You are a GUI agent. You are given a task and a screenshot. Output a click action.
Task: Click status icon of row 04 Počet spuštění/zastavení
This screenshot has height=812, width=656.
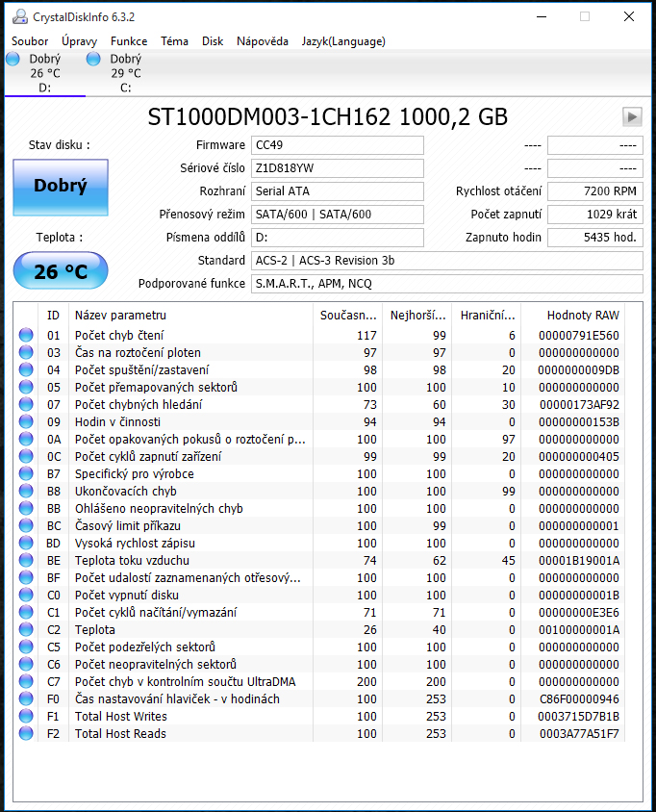pyautogui.click(x=26, y=369)
